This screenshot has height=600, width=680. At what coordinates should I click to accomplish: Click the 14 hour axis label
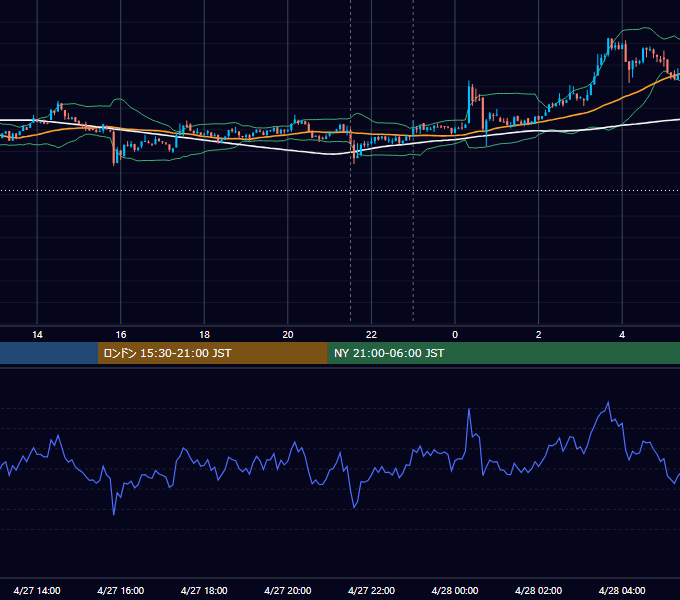tap(37, 335)
